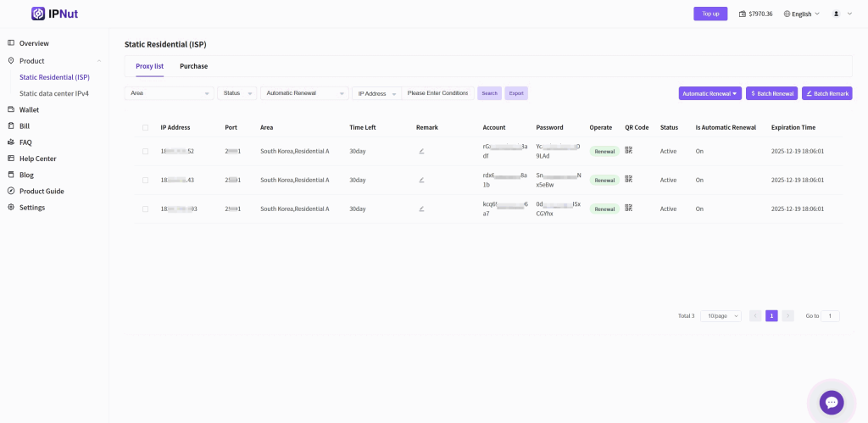Tick the select-all checkbox in table header
The image size is (868, 423).
tap(145, 127)
